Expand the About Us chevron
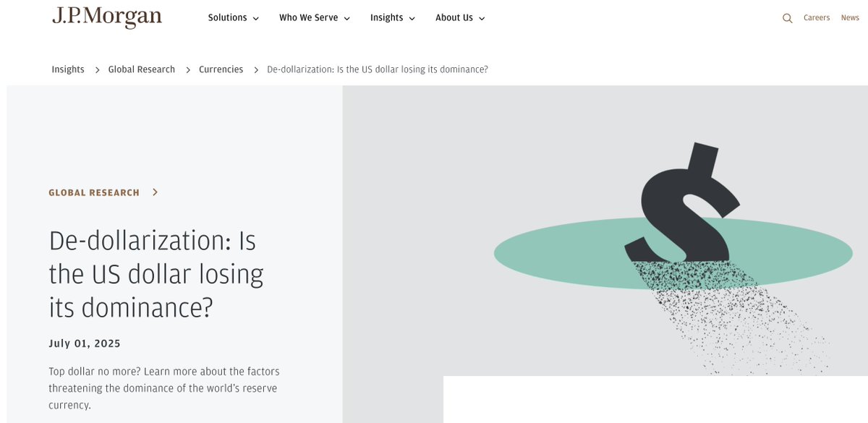The height and width of the screenshot is (423, 868). 482,19
